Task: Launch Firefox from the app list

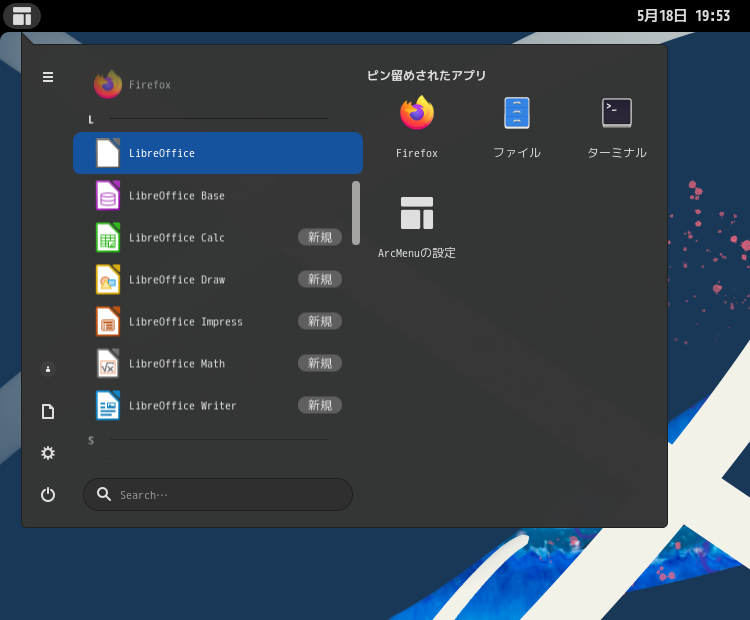Action: (218, 85)
